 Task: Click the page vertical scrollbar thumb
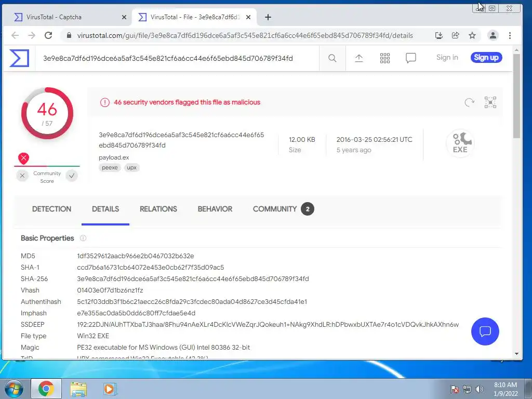tap(516, 96)
